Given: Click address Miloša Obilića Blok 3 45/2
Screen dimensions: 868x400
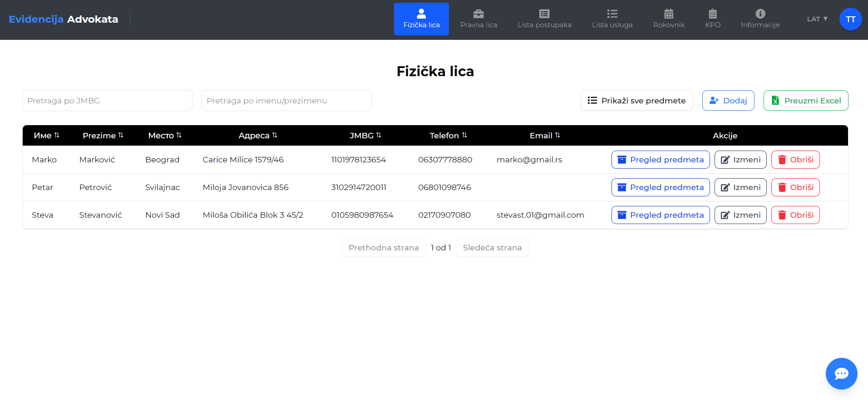Looking at the screenshot, I should coord(253,215).
